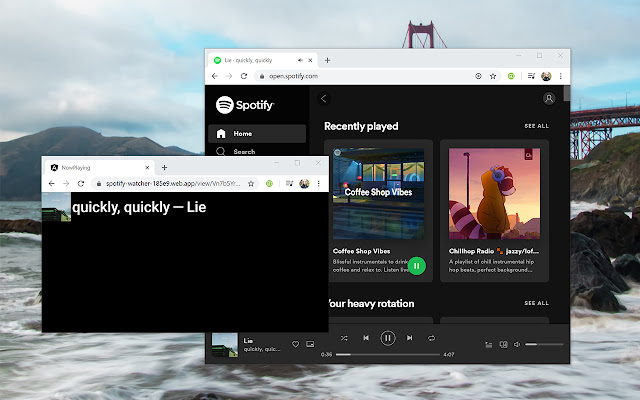
Task: Open a new tab in NowPlaying window
Action: pyautogui.click(x=164, y=167)
